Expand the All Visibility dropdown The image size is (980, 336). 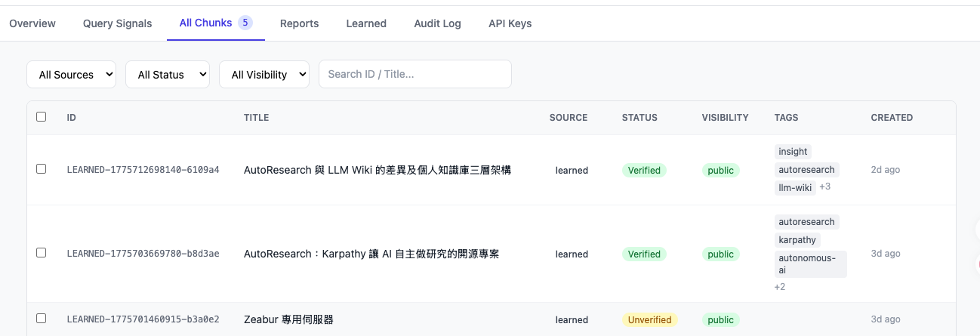264,75
